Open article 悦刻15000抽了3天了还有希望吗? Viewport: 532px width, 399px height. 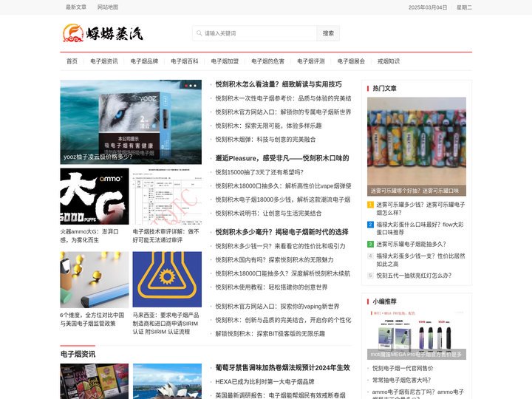point(259,172)
